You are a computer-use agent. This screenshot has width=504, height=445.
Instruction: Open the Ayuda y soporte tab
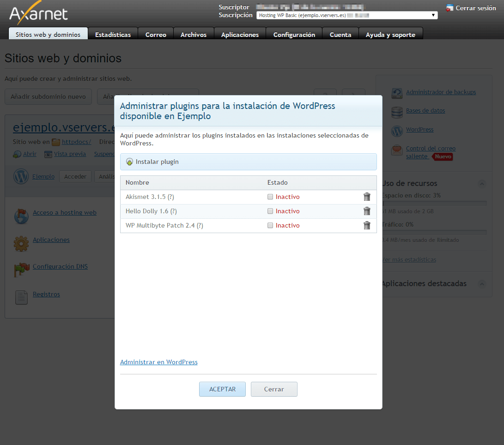tap(390, 34)
